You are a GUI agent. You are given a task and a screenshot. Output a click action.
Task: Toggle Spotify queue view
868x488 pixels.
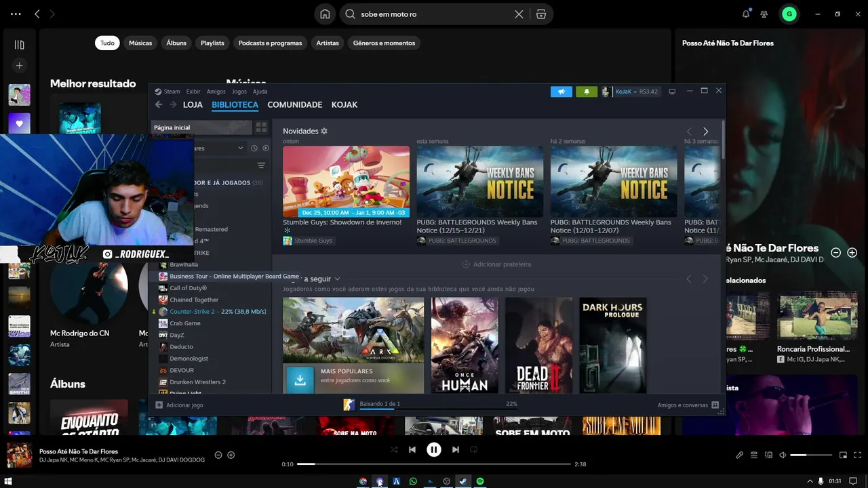[754, 455]
